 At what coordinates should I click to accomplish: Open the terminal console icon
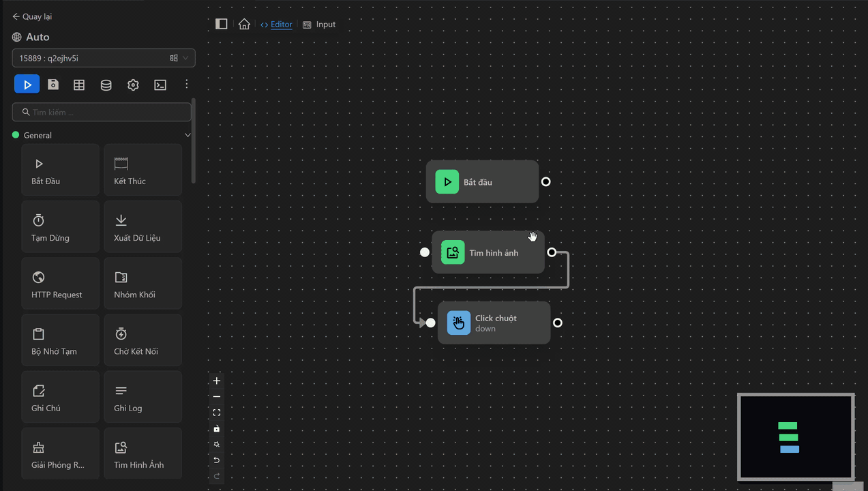[160, 85]
